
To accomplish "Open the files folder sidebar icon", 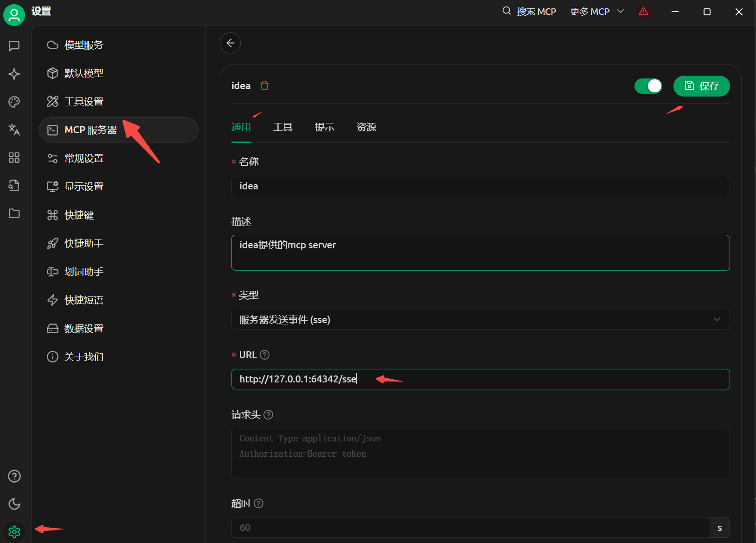I will 14,213.
